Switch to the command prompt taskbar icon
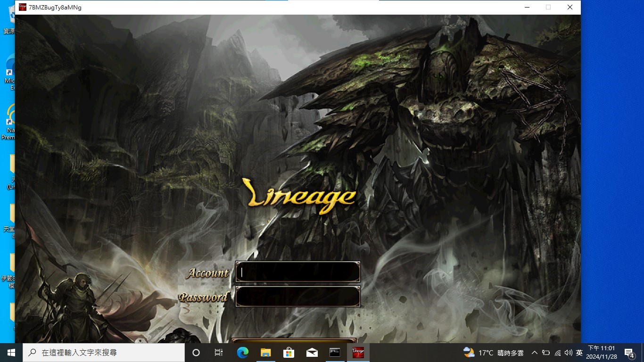644x362 pixels. (335, 353)
